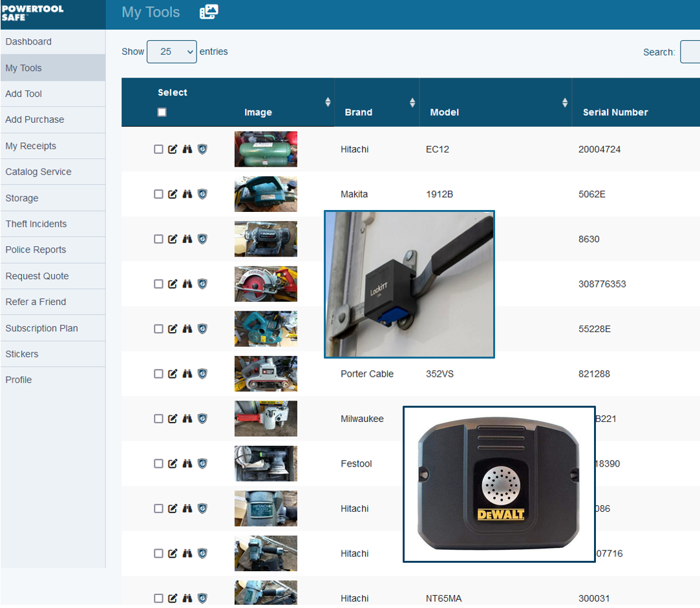Click the shield icon in the Porter Cable row
This screenshot has width=700, height=608.
click(x=202, y=373)
